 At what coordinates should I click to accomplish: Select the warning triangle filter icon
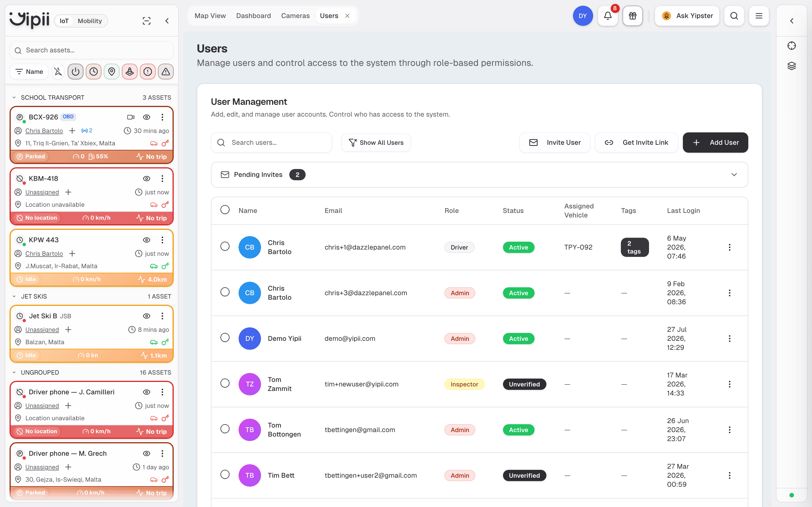tap(166, 72)
